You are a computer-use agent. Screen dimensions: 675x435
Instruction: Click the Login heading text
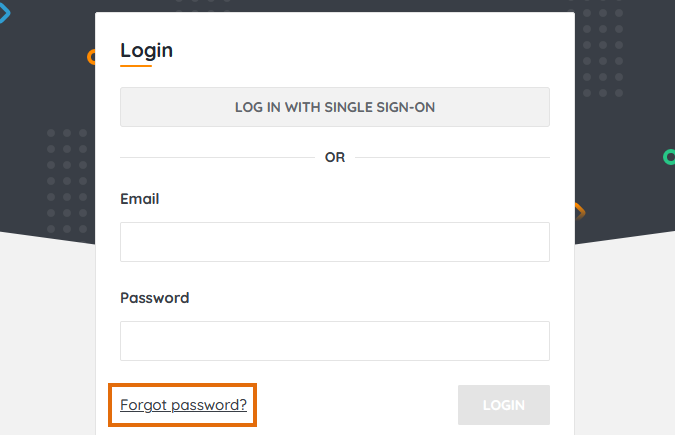click(146, 50)
